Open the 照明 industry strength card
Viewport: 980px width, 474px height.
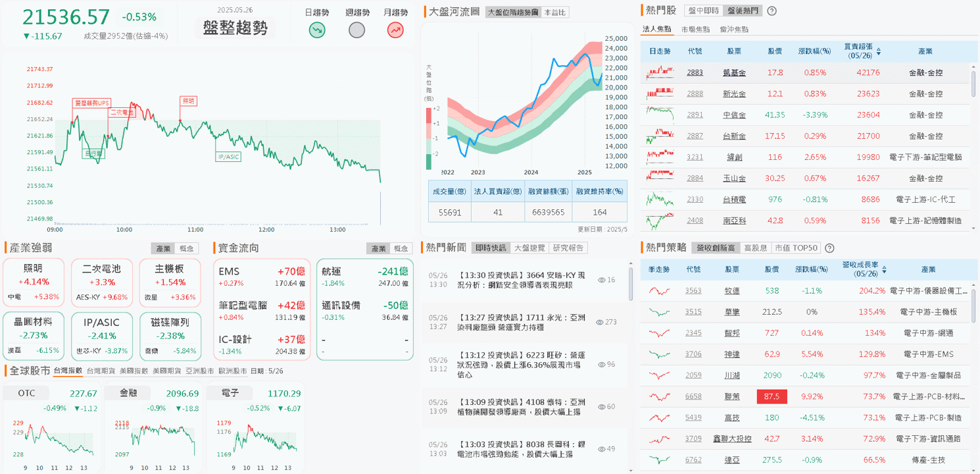34,282
